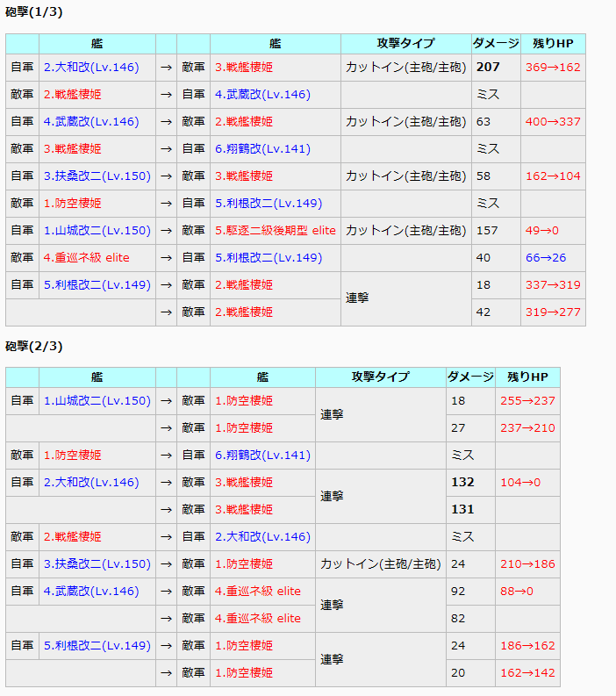Click 駆逐ニ級後期型 elite enemy name
This screenshot has height=696, width=616.
pyautogui.click(x=276, y=231)
